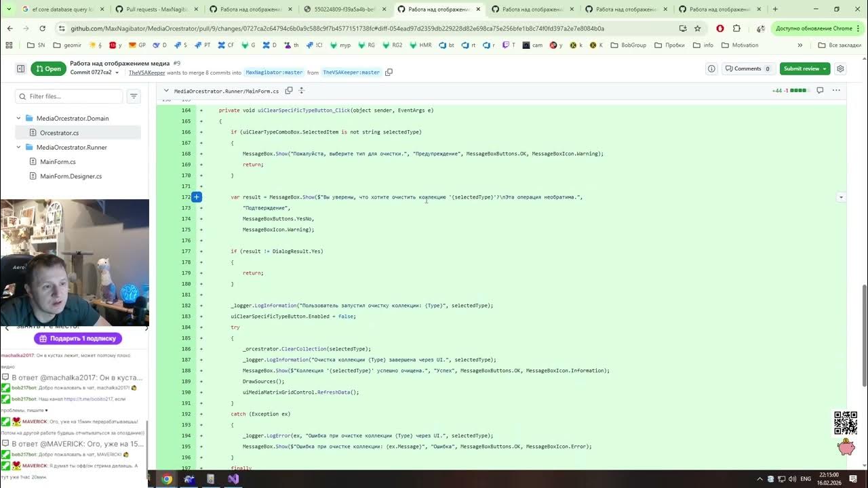Click the browser address bar URL

coord(337,28)
